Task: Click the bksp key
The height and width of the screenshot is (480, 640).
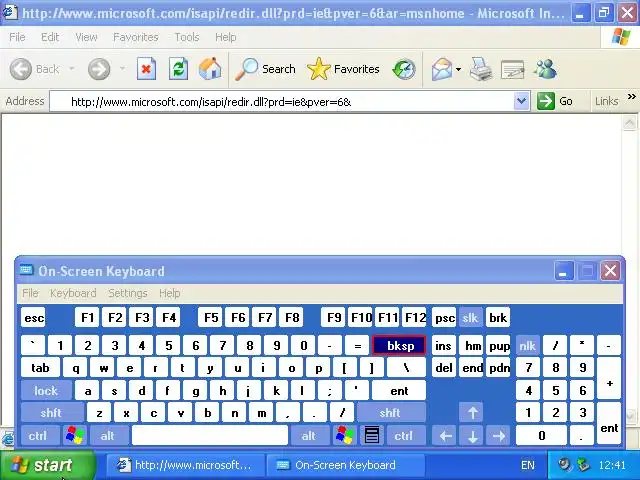Action: point(399,346)
